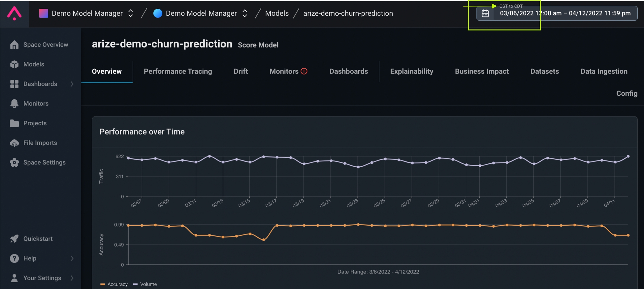
Task: Click the calendar icon in date picker
Action: 485,13
